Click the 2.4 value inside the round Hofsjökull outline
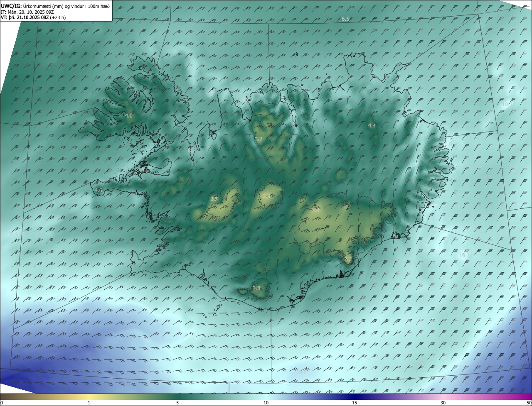Viewport: 532px width, 406px height. point(267,196)
